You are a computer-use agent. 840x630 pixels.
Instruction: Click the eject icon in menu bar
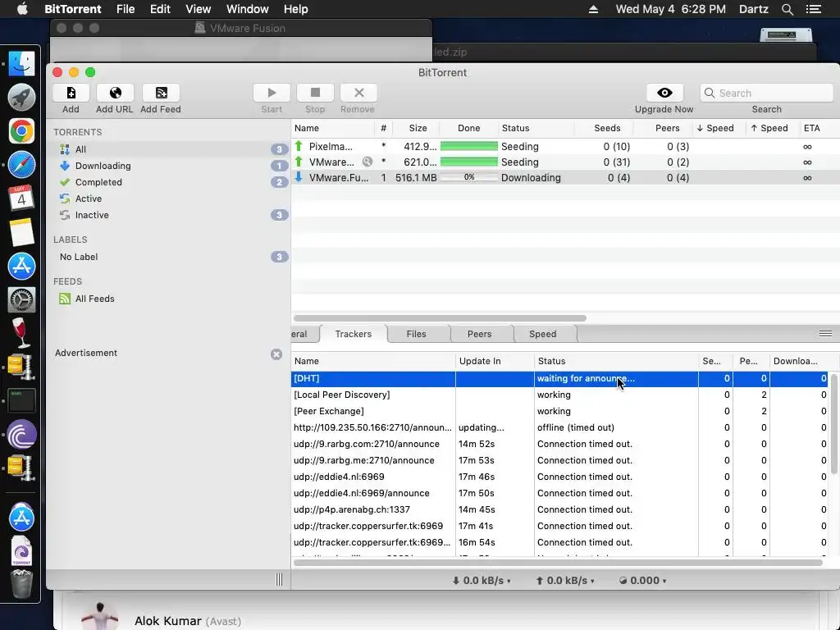[593, 9]
